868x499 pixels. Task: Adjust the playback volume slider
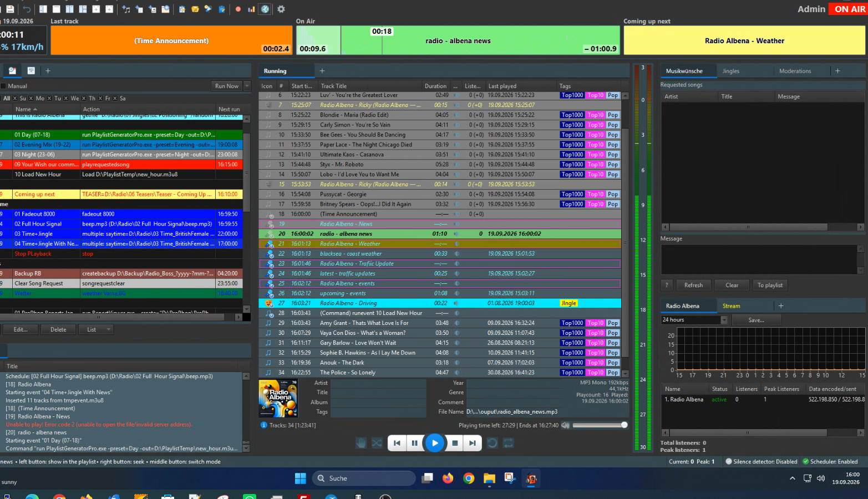coord(600,425)
